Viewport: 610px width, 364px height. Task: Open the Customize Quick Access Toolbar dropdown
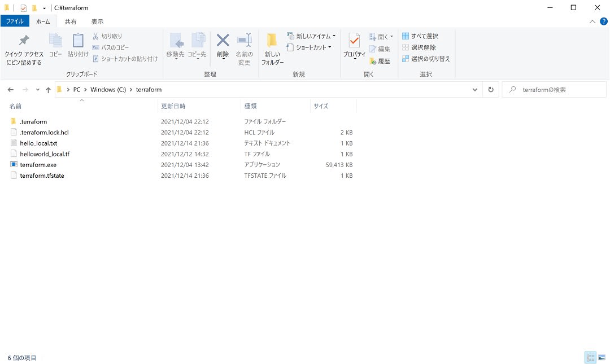(x=45, y=8)
